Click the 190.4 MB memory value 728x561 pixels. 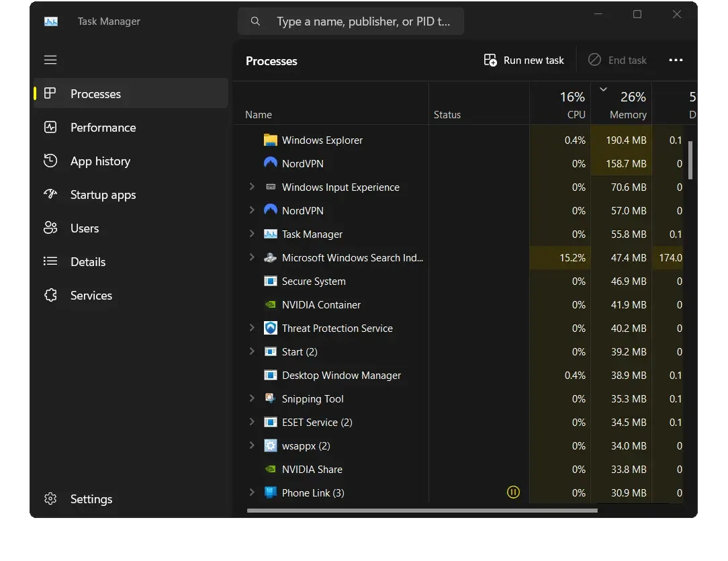626,140
